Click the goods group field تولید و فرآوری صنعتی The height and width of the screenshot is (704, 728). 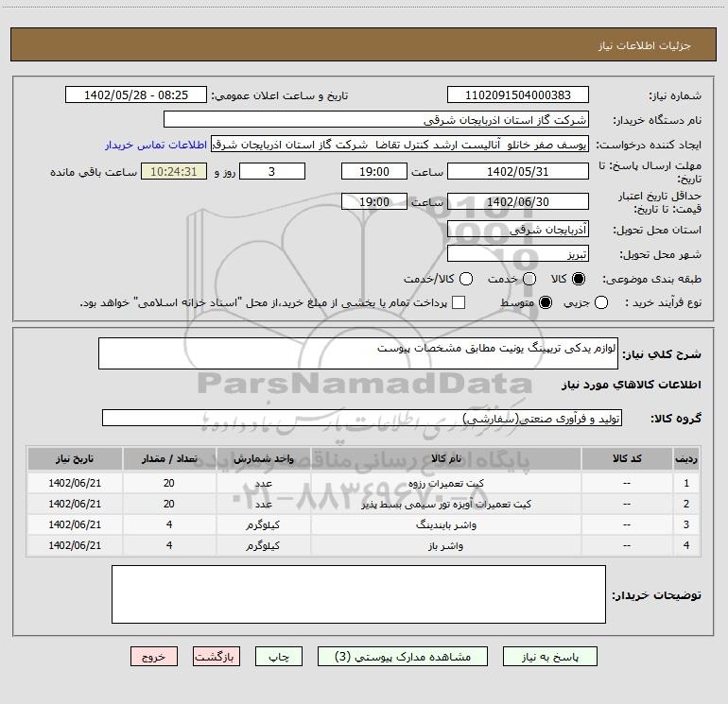point(362,418)
